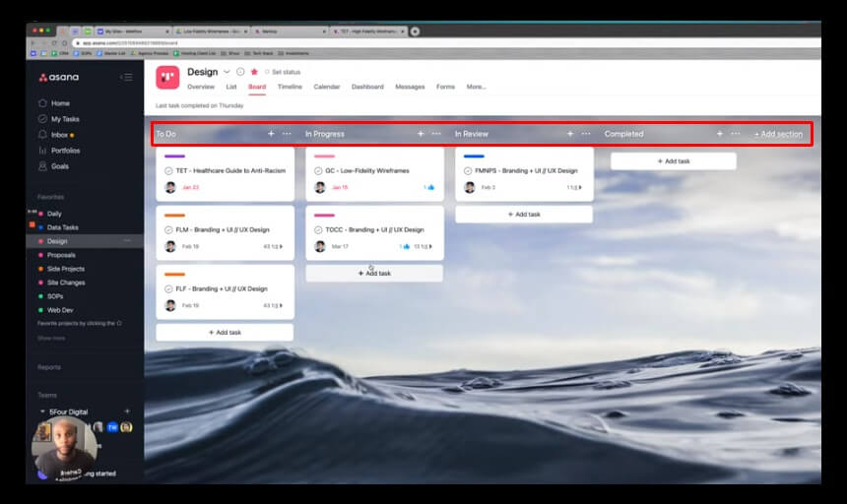Click the three-dot menu on Design sidebar row
The width and height of the screenshot is (847, 504).
pyautogui.click(x=127, y=240)
